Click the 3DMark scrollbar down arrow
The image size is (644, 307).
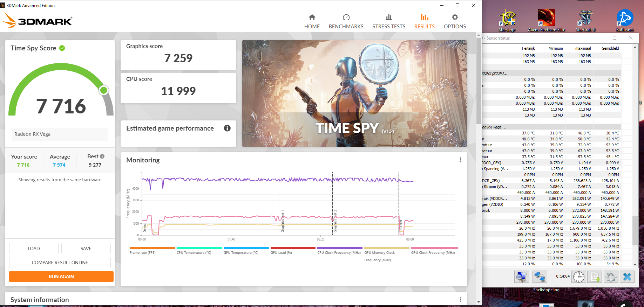coord(479,302)
